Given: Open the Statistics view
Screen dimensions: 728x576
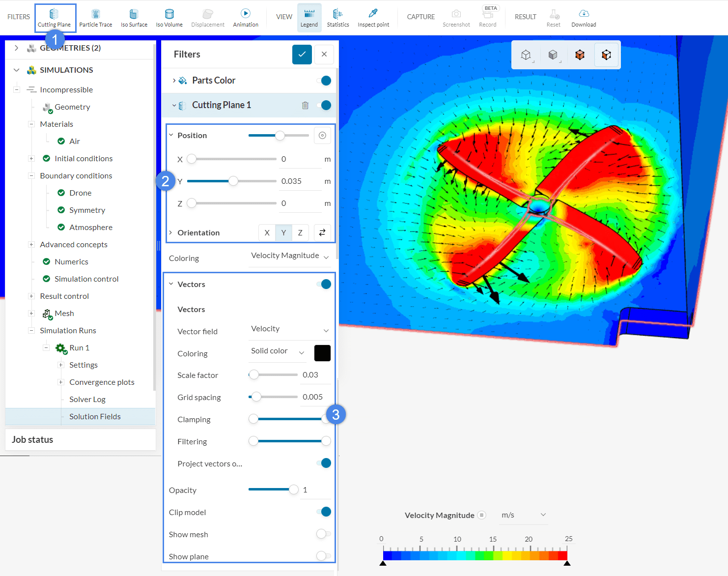Looking at the screenshot, I should click(x=338, y=18).
